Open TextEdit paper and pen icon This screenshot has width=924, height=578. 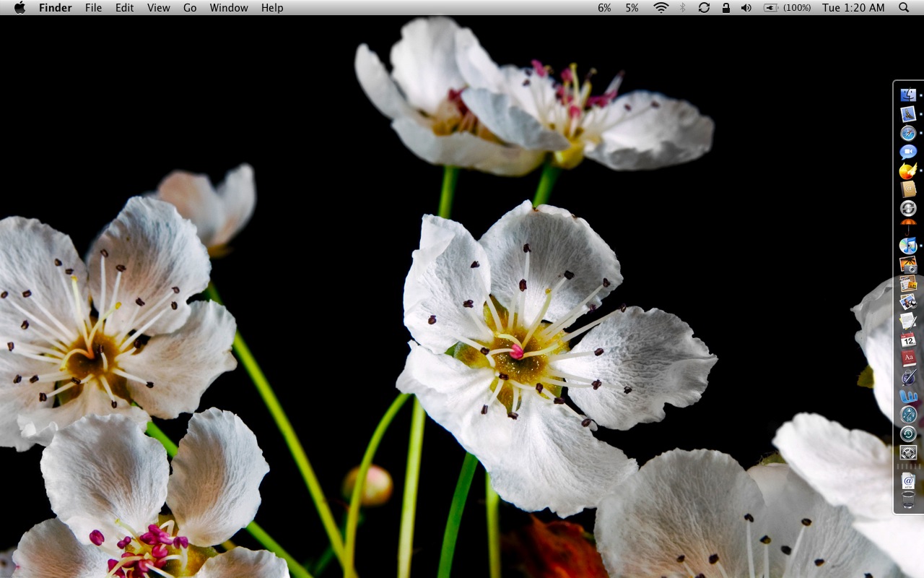(908, 321)
